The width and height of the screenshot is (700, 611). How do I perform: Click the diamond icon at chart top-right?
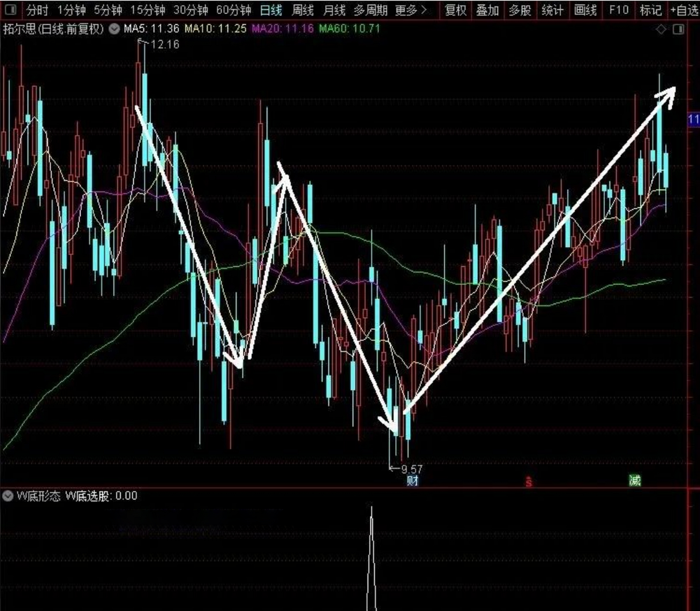pyautogui.click(x=661, y=30)
